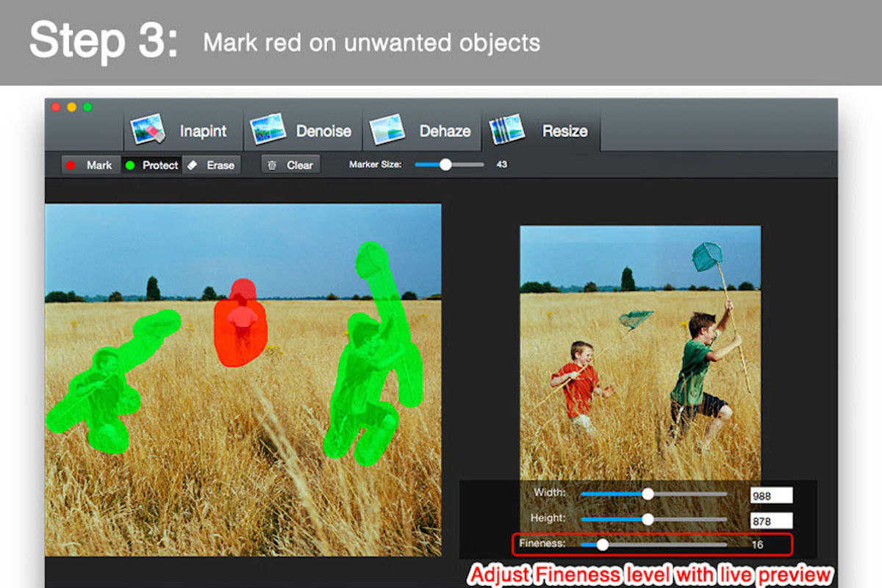Click the green zoom window button

click(88, 107)
